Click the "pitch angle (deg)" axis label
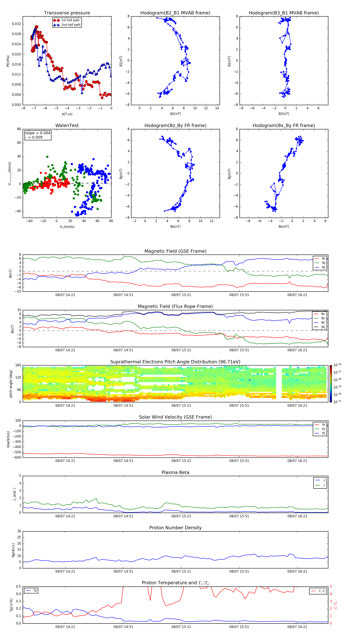 [x=11, y=383]
